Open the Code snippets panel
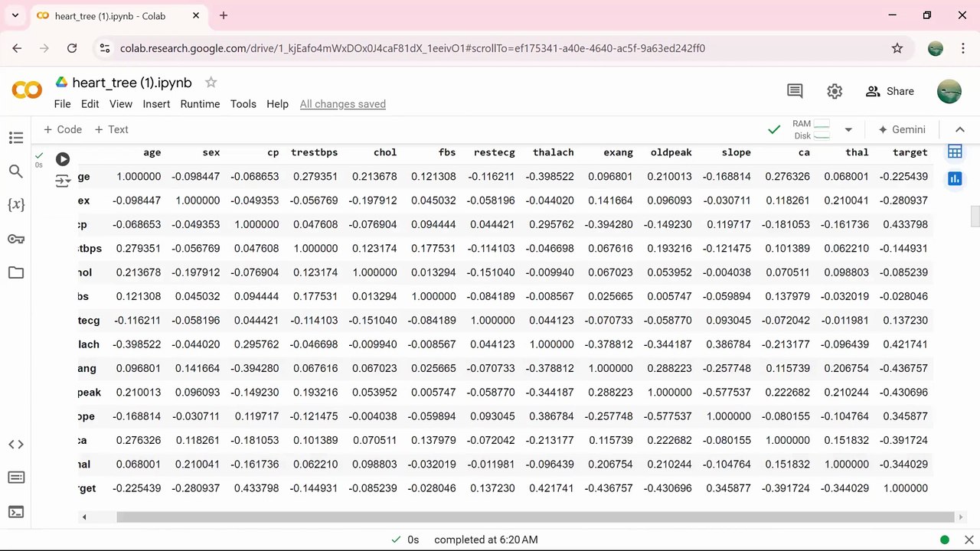 point(16,445)
